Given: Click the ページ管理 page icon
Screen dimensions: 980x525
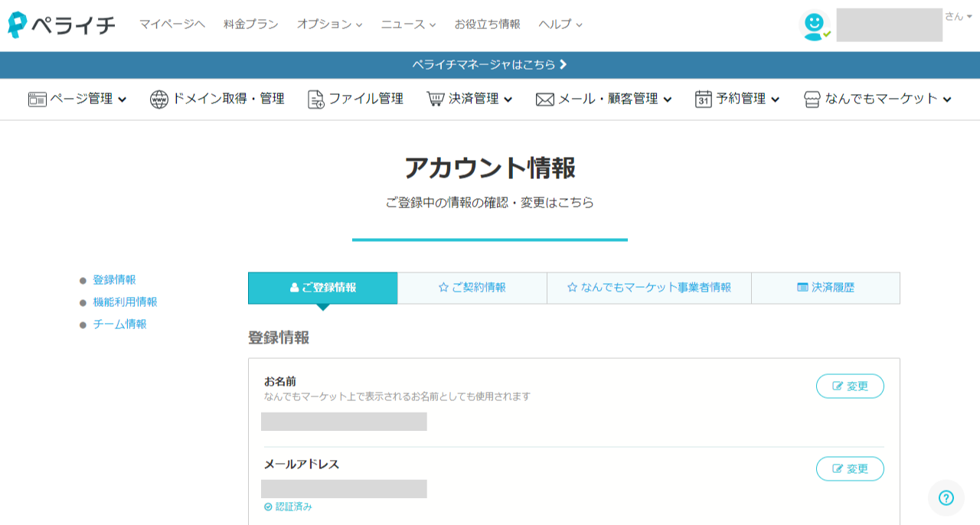Looking at the screenshot, I should pos(38,99).
